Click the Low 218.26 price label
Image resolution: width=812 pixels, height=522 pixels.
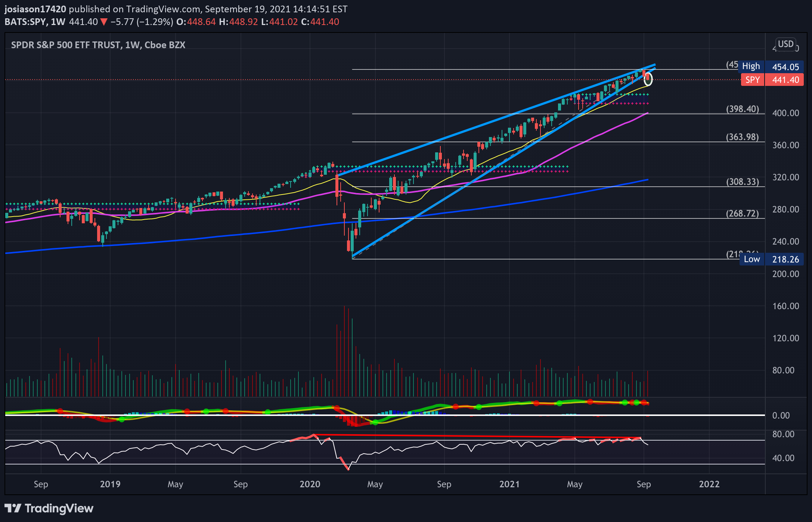click(771, 259)
